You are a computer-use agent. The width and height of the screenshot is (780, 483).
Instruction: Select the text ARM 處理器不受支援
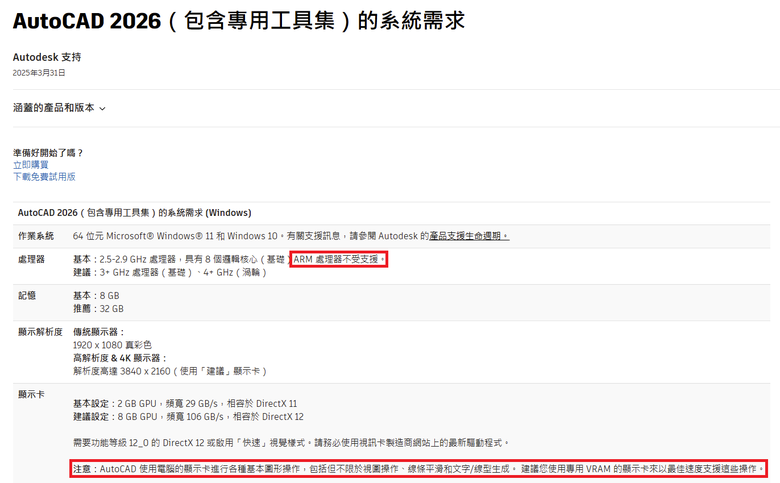(x=339, y=259)
